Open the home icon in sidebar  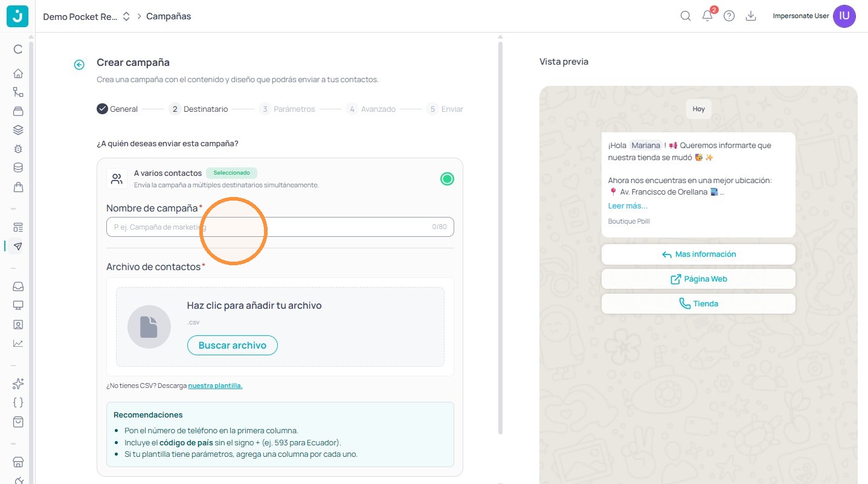coord(18,74)
